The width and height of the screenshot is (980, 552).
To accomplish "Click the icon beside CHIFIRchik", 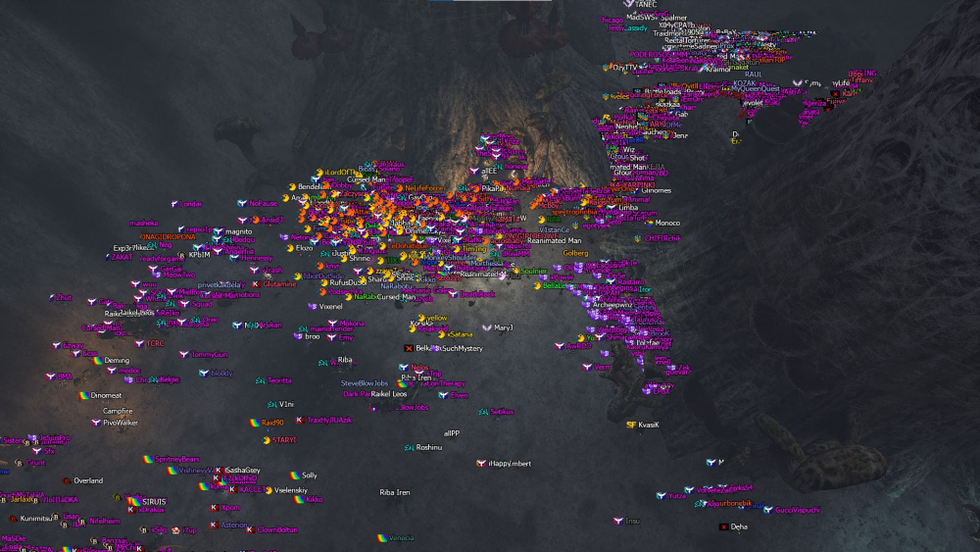I will coord(638,238).
